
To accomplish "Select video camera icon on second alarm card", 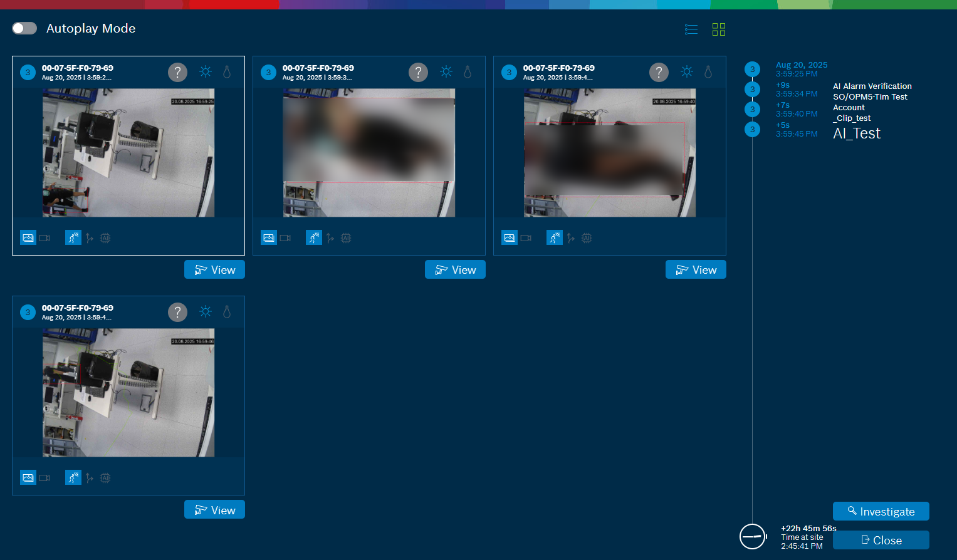I will click(285, 238).
